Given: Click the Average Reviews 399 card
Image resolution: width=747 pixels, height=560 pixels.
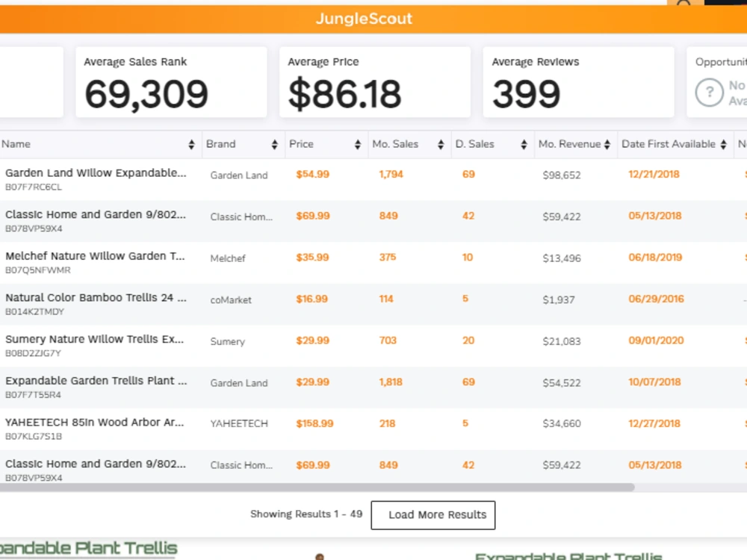Looking at the screenshot, I should click(x=579, y=82).
